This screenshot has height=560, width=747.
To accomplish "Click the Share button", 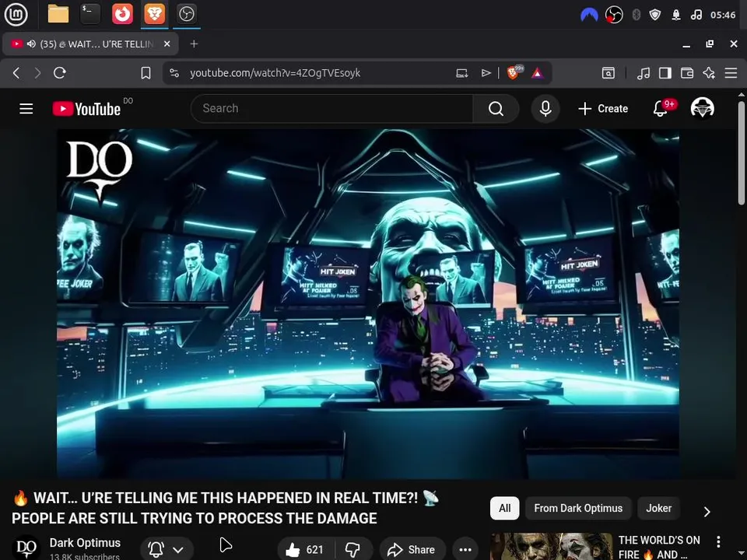I will 412,550.
